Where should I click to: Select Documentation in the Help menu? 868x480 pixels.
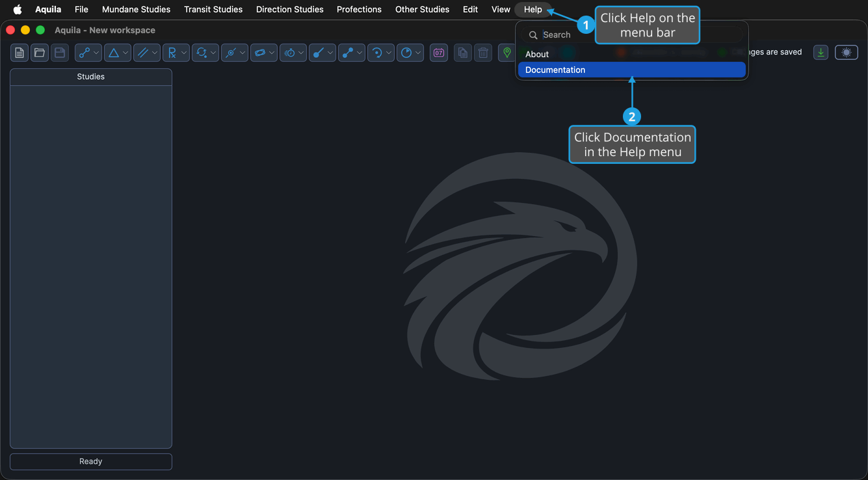pos(632,70)
